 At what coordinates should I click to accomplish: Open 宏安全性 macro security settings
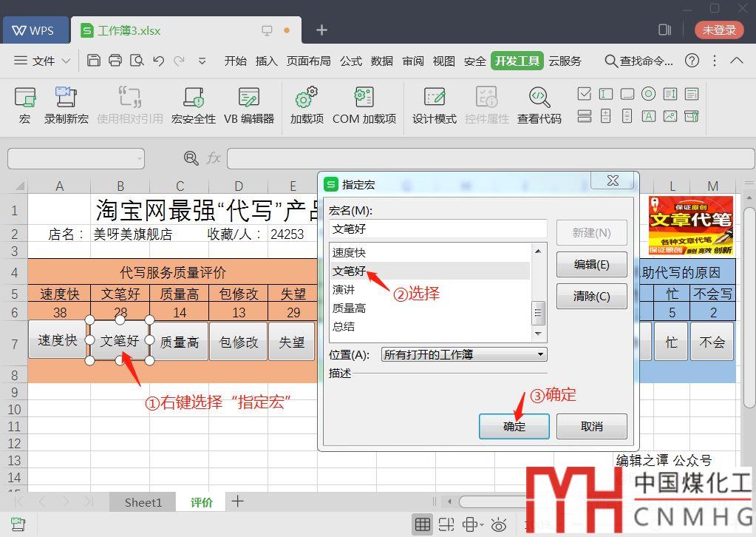(194, 105)
